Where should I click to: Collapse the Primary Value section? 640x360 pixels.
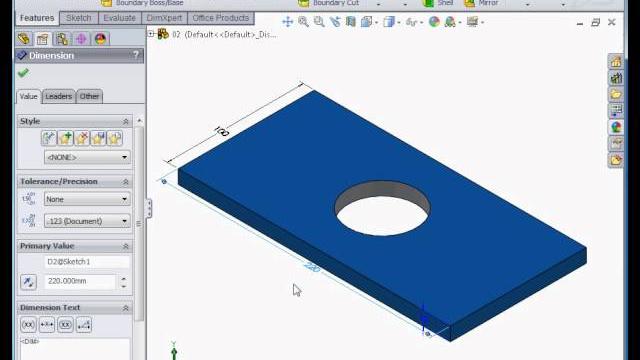click(x=126, y=246)
